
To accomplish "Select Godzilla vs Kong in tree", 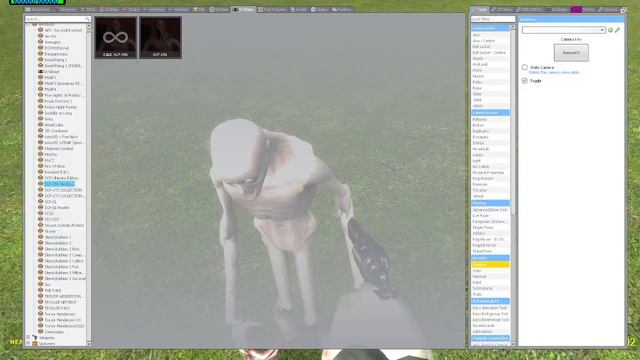I will [58, 113].
